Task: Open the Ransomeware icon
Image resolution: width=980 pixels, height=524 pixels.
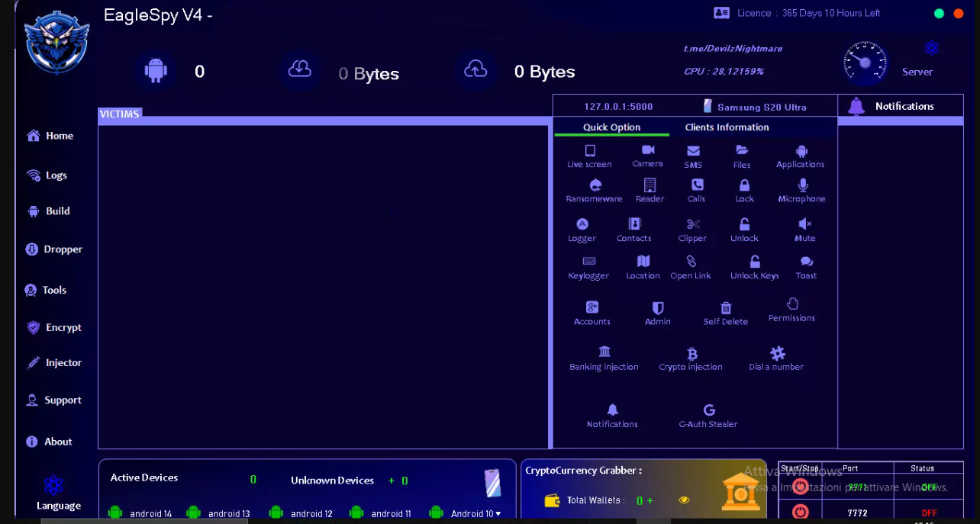Action: click(x=596, y=185)
